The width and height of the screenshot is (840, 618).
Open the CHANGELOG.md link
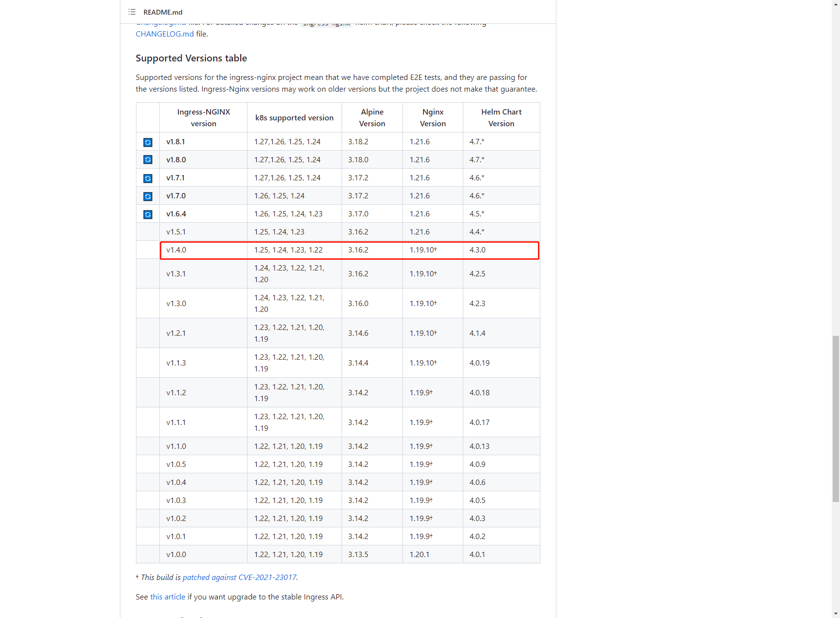click(165, 34)
